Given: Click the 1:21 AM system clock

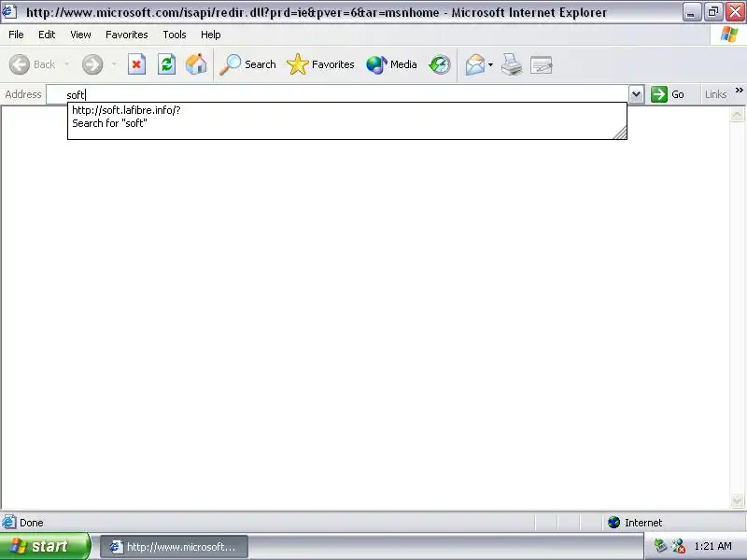Looking at the screenshot, I should pos(712,546).
